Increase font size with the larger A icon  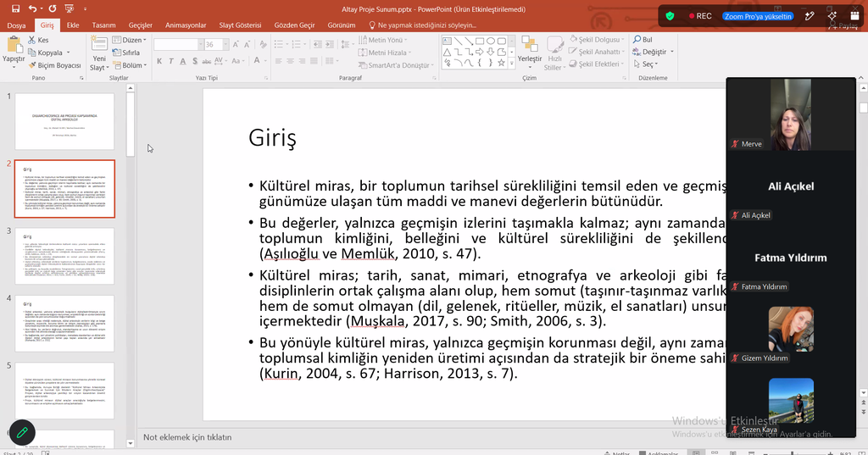tap(236, 44)
